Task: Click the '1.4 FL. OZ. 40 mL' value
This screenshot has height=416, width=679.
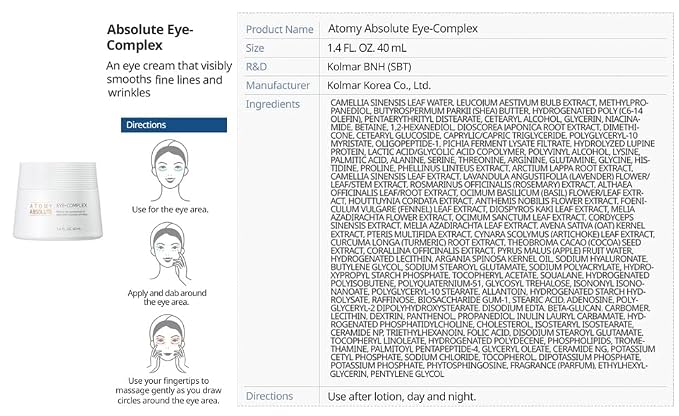Action: pyautogui.click(x=367, y=48)
